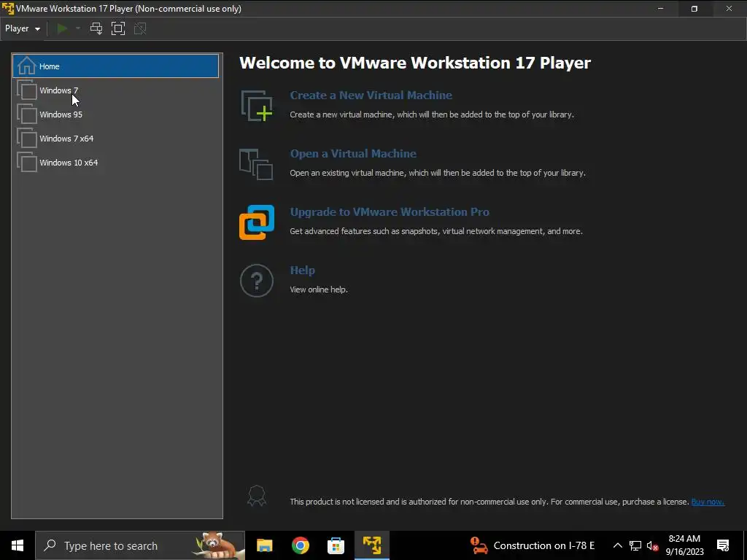
Task: Open the Windows Start menu
Action: [18, 545]
